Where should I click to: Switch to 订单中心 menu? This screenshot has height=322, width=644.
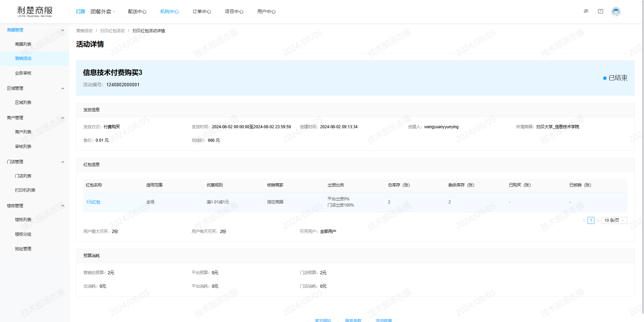[202, 11]
